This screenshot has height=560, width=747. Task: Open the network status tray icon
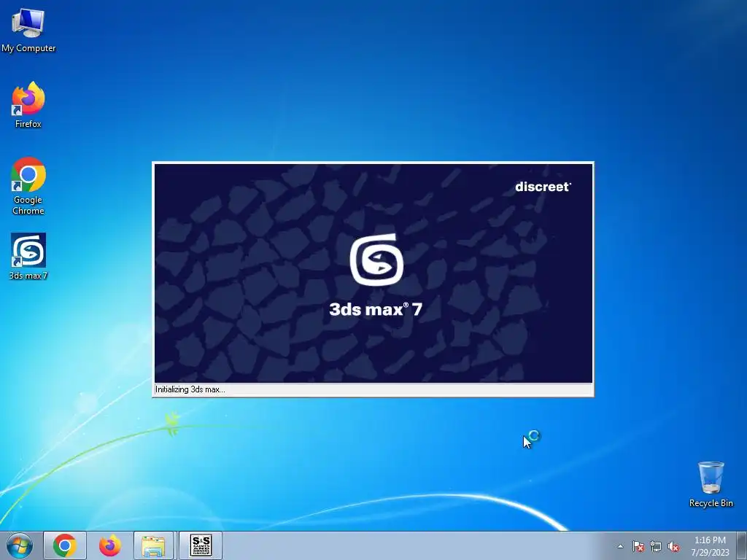656,546
